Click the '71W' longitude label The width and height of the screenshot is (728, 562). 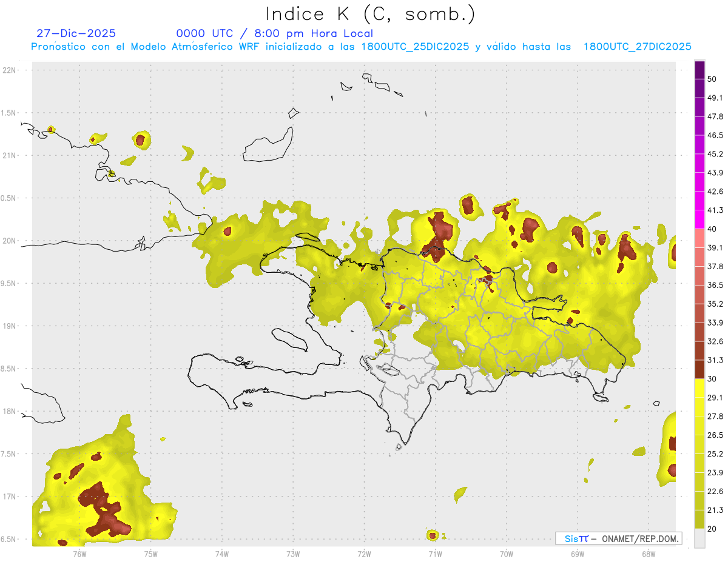click(x=435, y=554)
